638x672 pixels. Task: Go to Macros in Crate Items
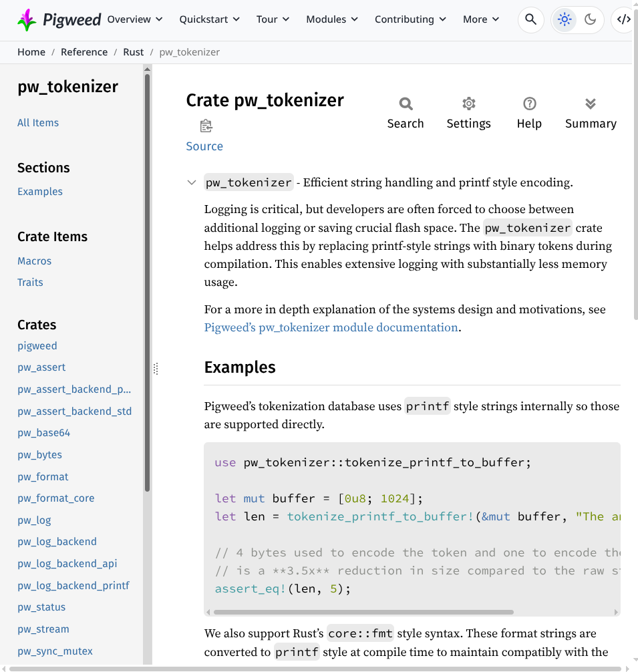tap(34, 261)
